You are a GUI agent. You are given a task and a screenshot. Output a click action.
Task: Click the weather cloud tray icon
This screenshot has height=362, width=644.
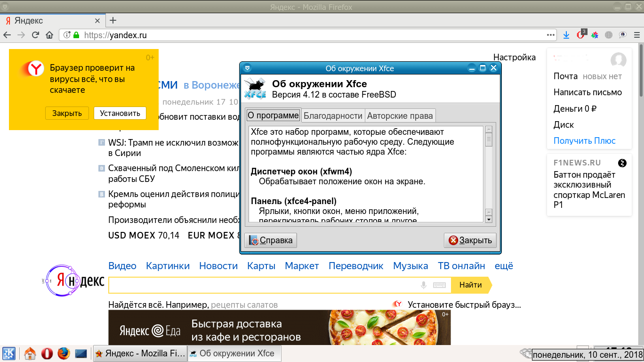coord(525,353)
